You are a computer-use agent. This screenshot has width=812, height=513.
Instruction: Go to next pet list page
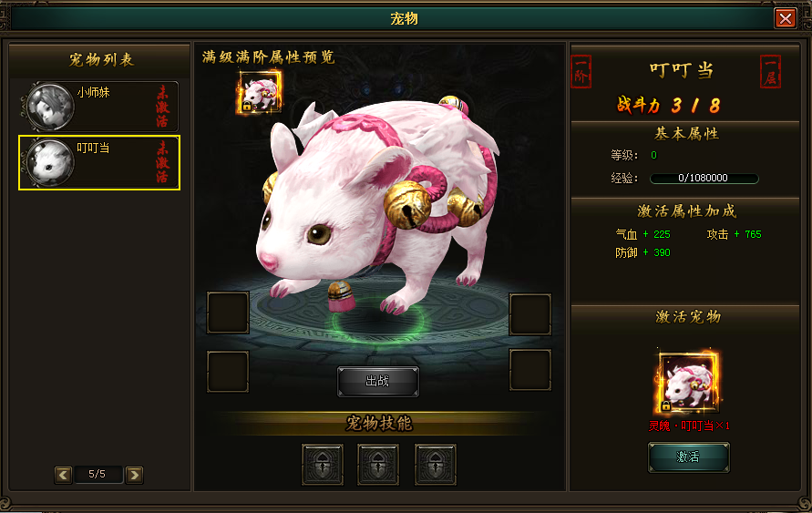(134, 474)
